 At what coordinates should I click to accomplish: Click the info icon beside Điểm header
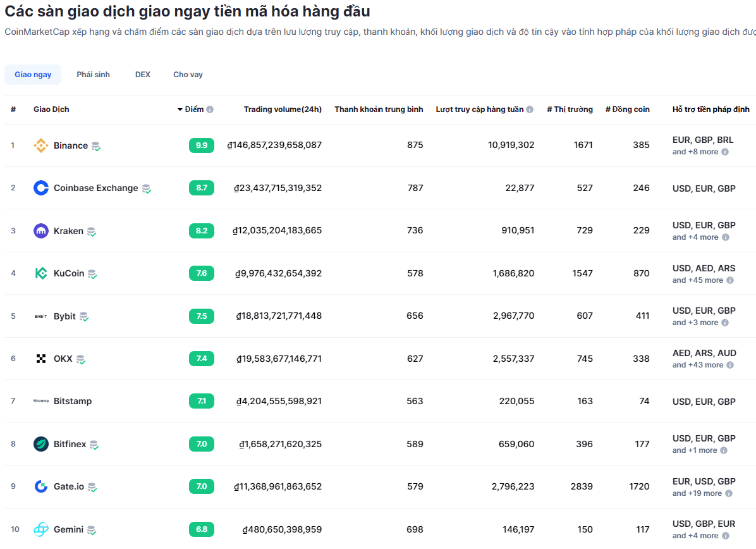(210, 109)
